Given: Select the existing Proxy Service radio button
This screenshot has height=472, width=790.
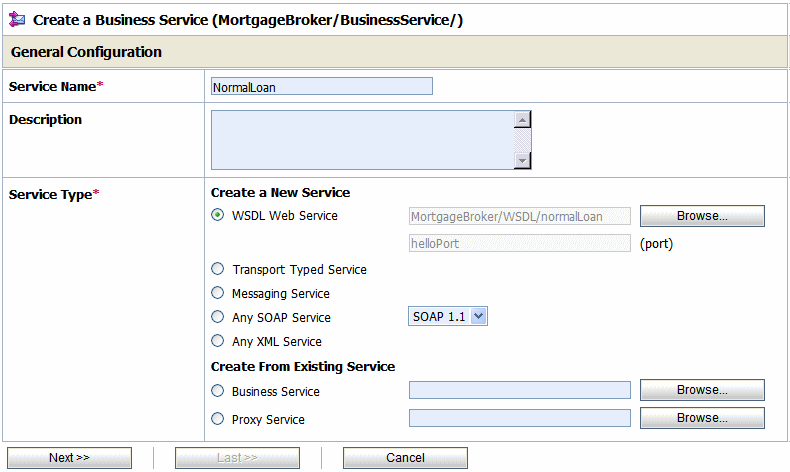Looking at the screenshot, I should pos(218,419).
